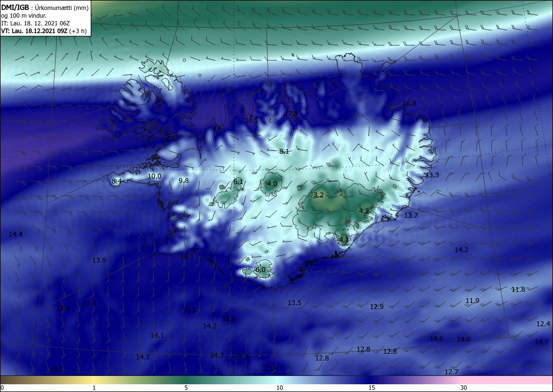Click the 8.4 value at the peninsula's western tip
The height and width of the screenshot is (392, 553).
(x=117, y=181)
